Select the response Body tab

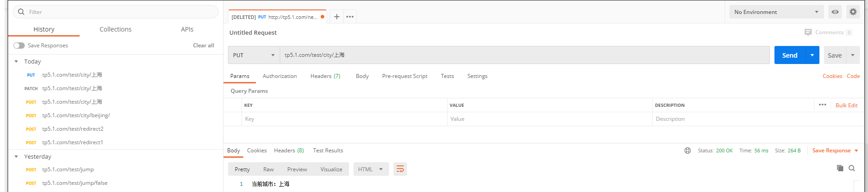(x=233, y=151)
